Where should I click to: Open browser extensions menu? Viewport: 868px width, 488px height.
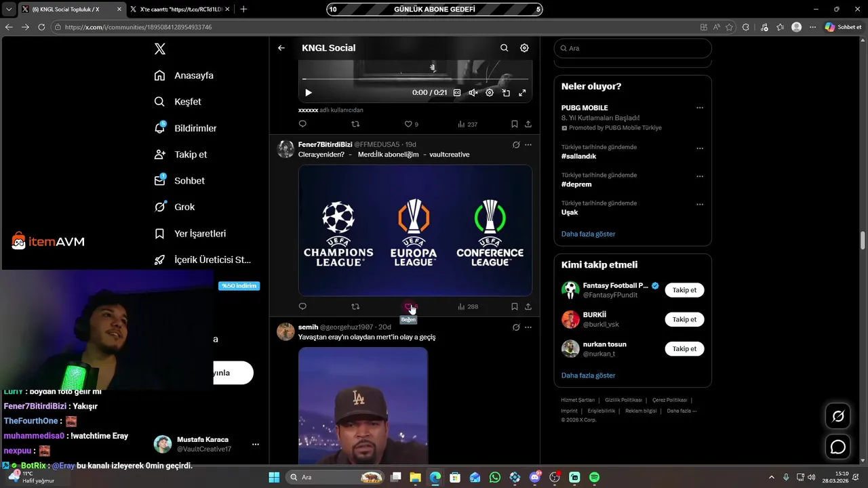[746, 27]
